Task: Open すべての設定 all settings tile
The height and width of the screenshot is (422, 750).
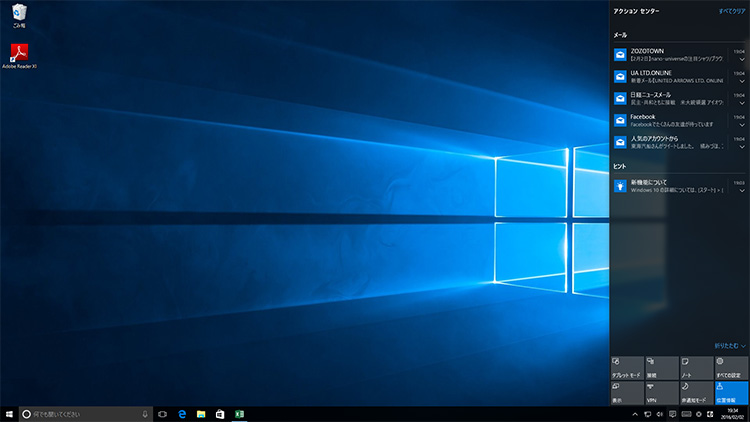Action: (731, 366)
